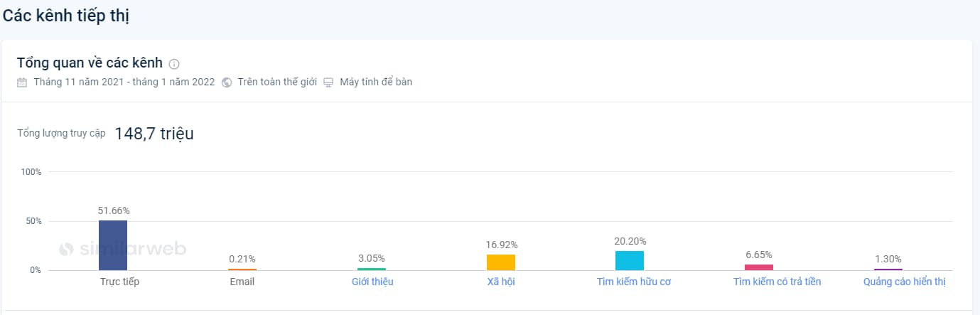980x315 pixels.
Task: Click the Tháng 11 năm 2021 date range text
Action: [x=124, y=82]
